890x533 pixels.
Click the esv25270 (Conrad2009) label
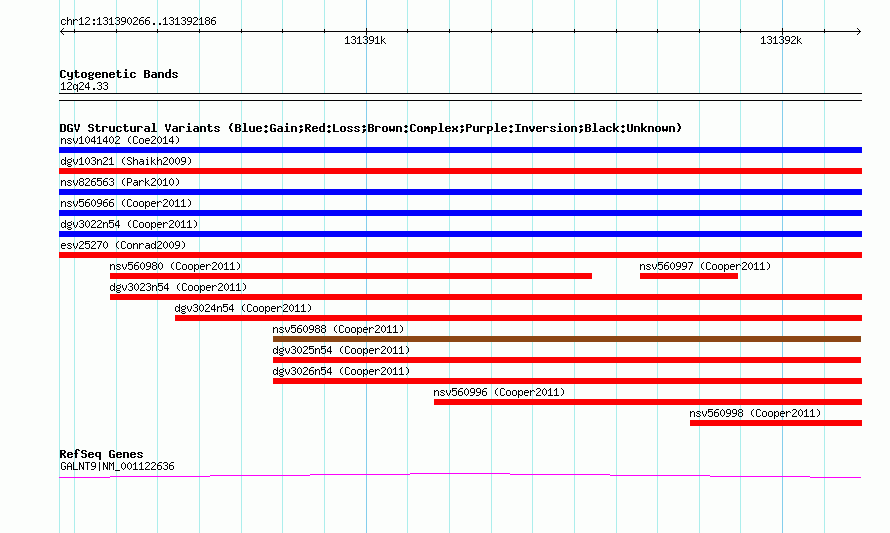coord(123,245)
